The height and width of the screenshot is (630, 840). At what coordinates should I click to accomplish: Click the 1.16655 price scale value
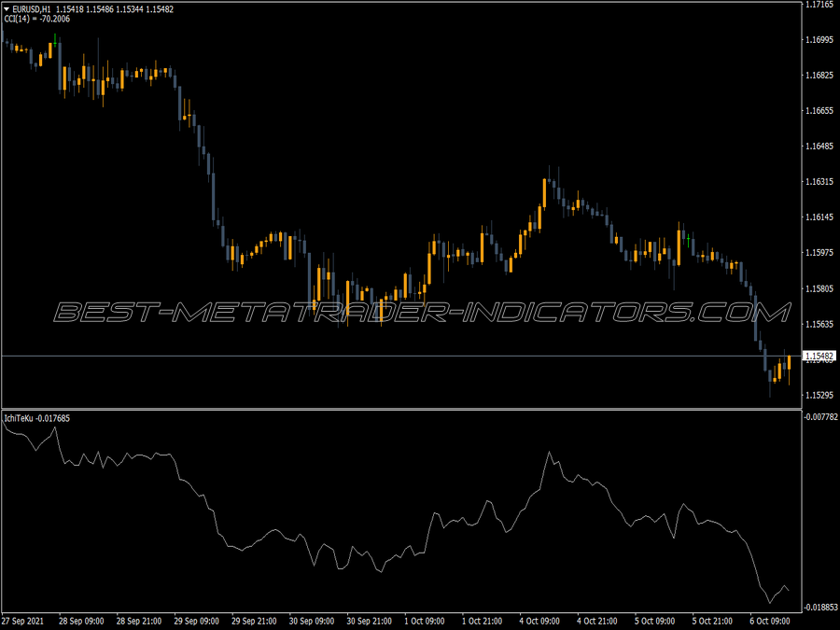coord(819,111)
